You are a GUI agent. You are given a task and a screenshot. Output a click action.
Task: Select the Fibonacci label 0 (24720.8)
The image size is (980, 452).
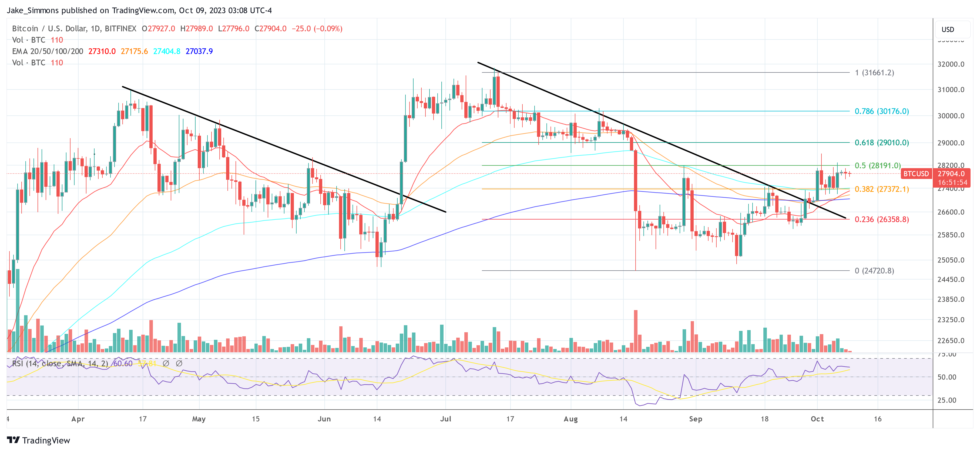pyautogui.click(x=874, y=271)
